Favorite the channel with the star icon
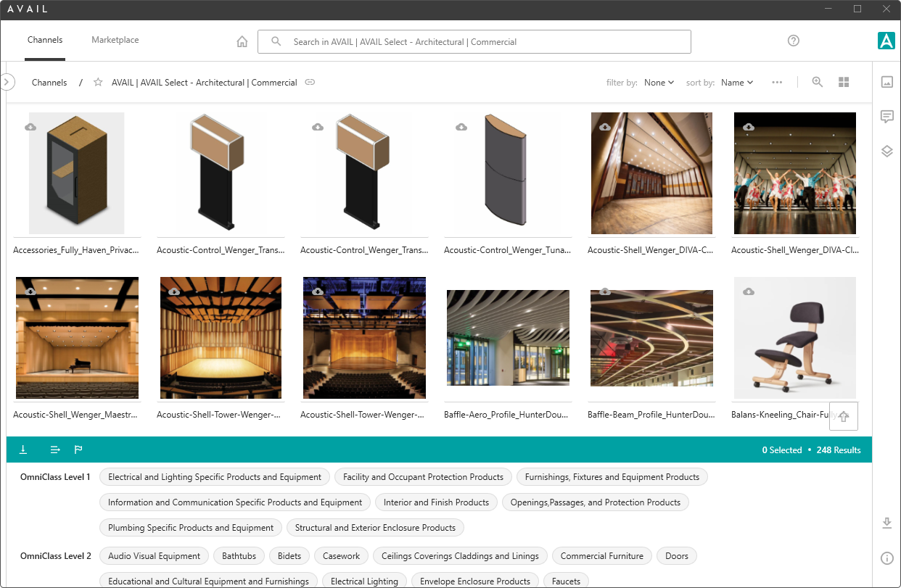This screenshot has height=588, width=901. tap(98, 83)
